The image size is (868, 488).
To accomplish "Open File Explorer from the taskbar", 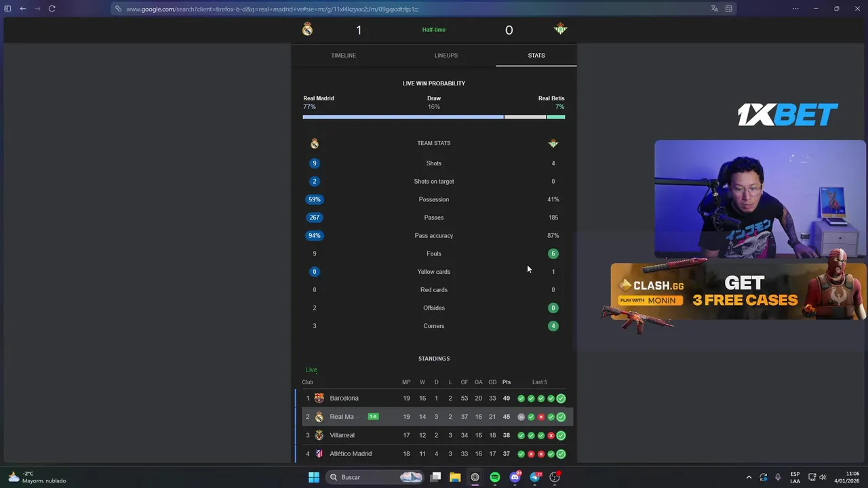I will [455, 477].
